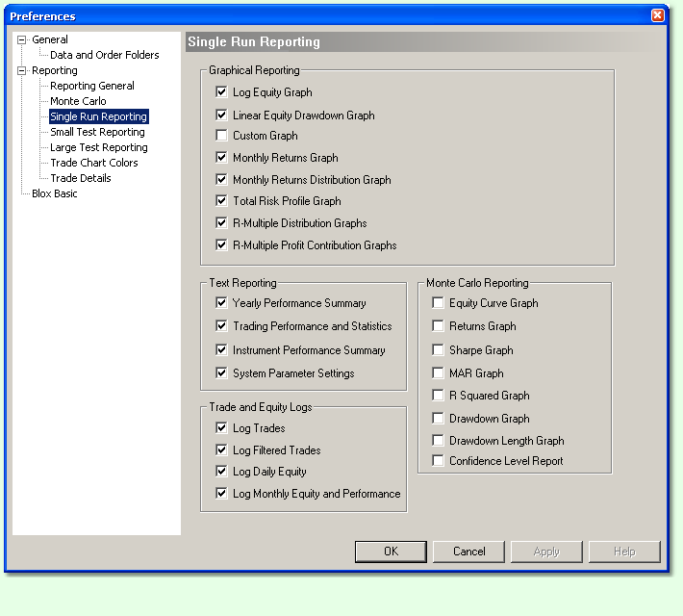The image size is (683, 616).
Task: Select the Reporting tree label
Action: pos(55,70)
